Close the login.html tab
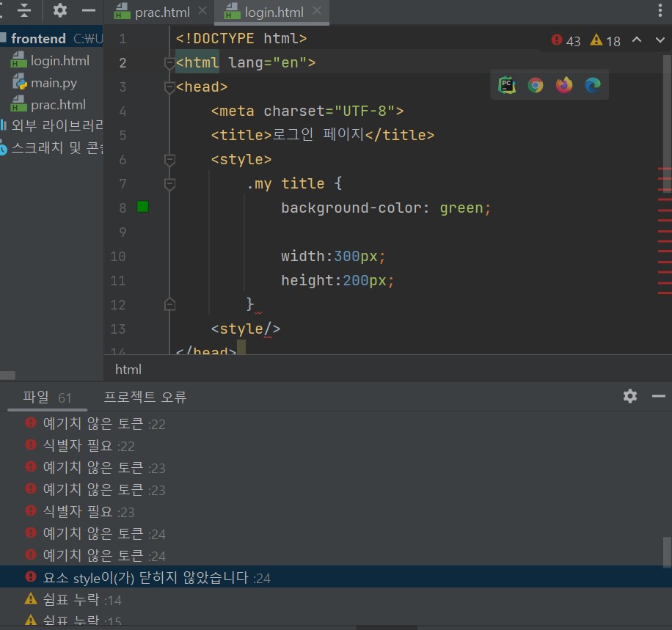The height and width of the screenshot is (630, 672). coord(317,11)
